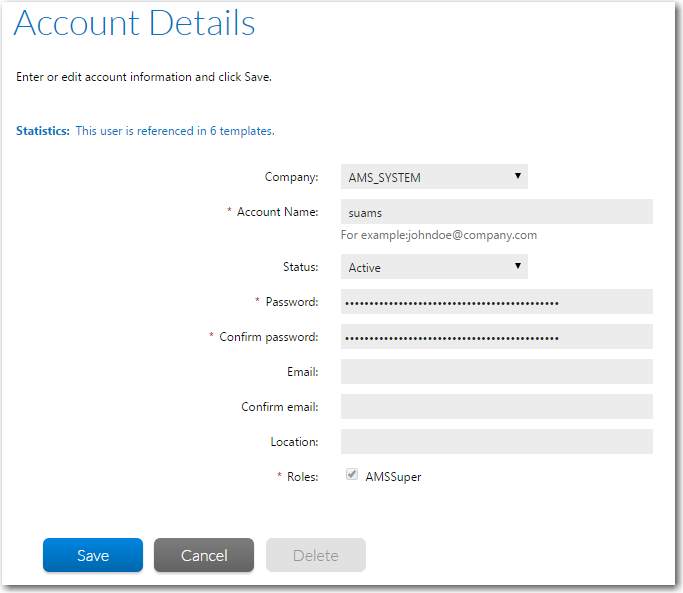The width and height of the screenshot is (683, 593).
Task: Click the 'Account Name:' field label
Action: (x=277, y=212)
